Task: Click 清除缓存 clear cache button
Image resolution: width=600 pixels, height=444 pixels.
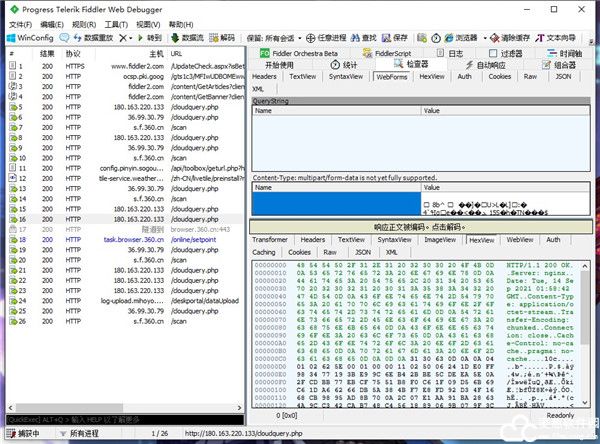Action: point(510,38)
